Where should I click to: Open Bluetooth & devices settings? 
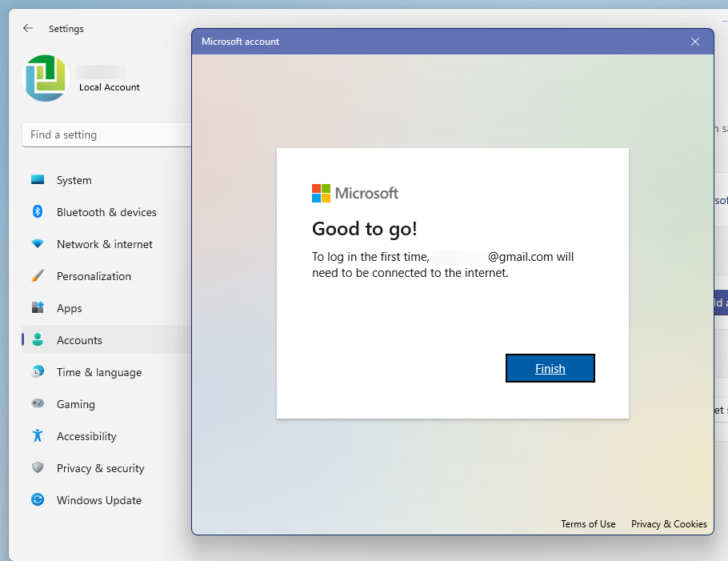[x=106, y=212]
